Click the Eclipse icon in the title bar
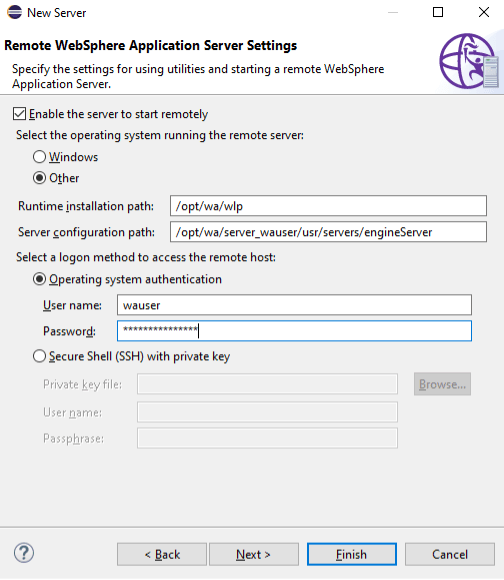Screen dimensions: 504x580 (x=14, y=12)
